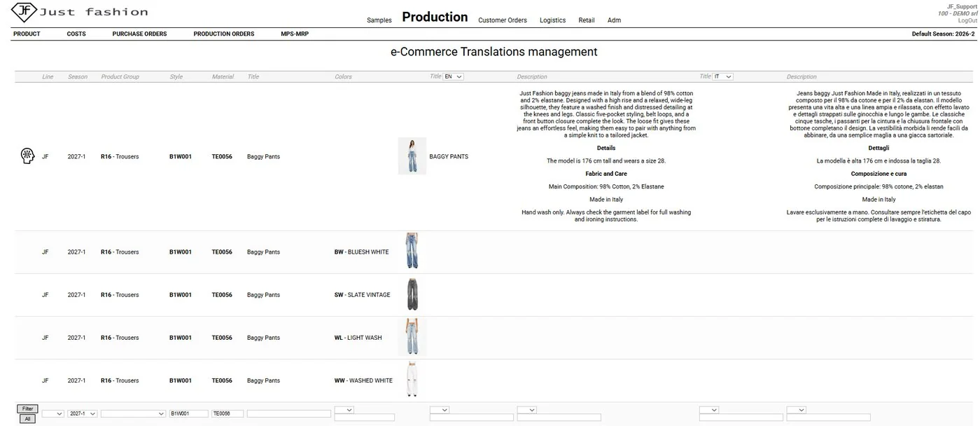Click the Product Group column header

coord(120,76)
